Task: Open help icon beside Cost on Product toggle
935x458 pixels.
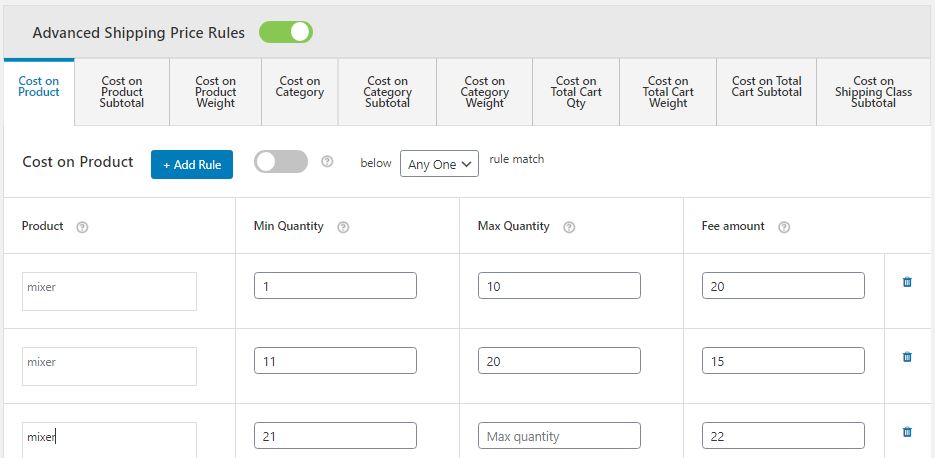Action: pyautogui.click(x=327, y=162)
